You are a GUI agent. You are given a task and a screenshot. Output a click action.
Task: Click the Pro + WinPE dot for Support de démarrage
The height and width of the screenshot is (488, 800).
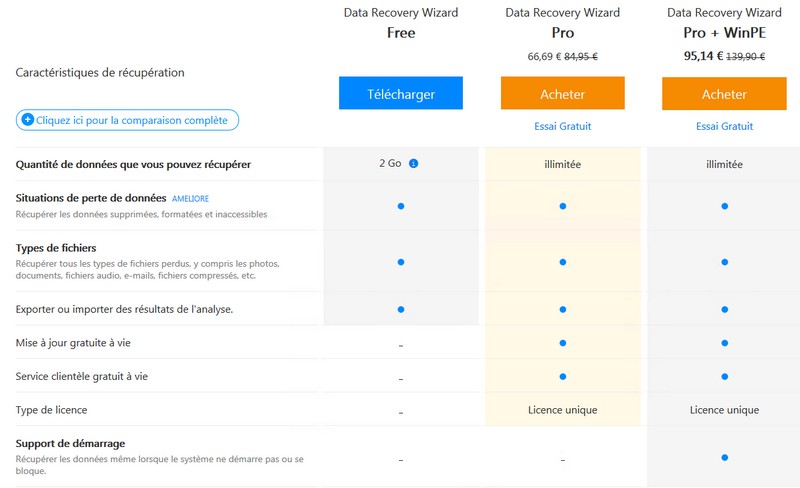[x=724, y=458]
